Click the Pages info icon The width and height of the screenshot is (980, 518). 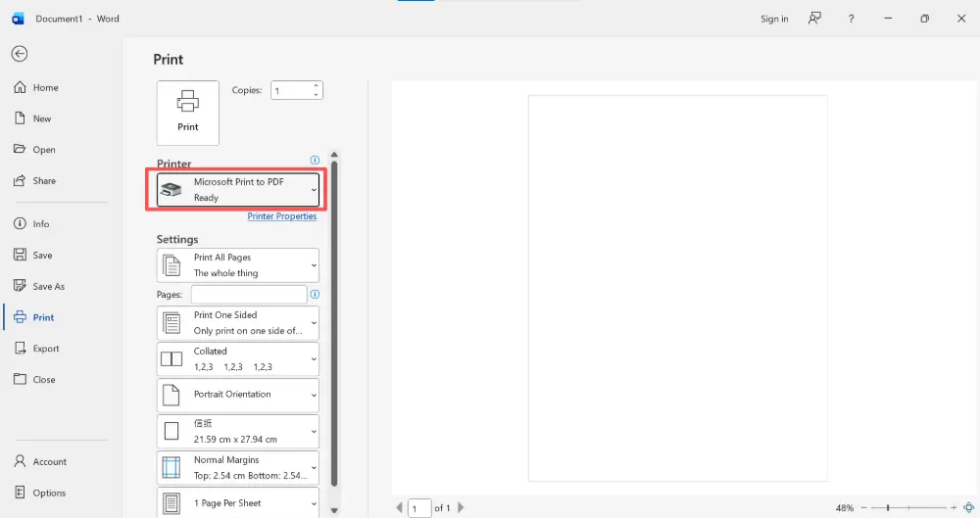(315, 295)
